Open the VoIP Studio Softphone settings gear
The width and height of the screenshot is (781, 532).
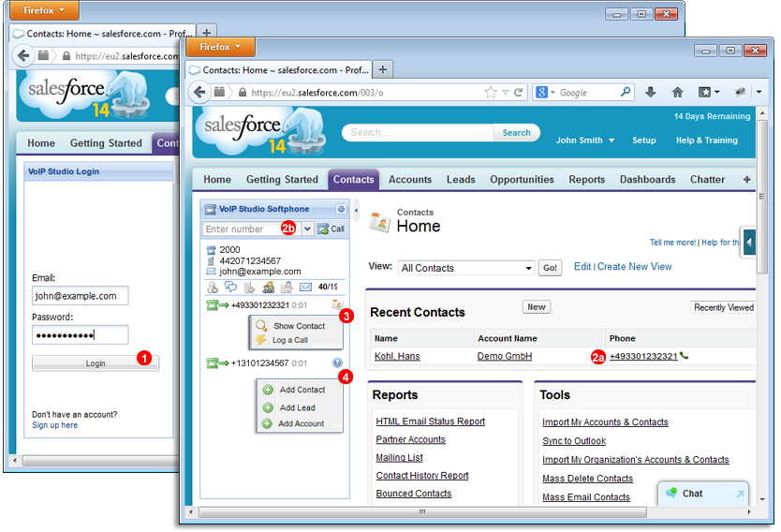[x=341, y=209]
